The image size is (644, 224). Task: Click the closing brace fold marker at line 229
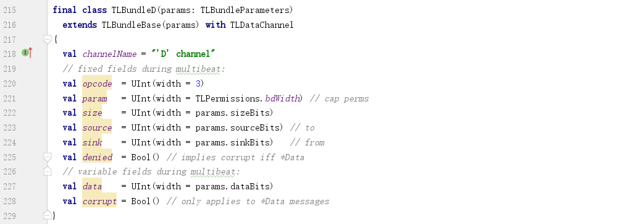(x=47, y=215)
